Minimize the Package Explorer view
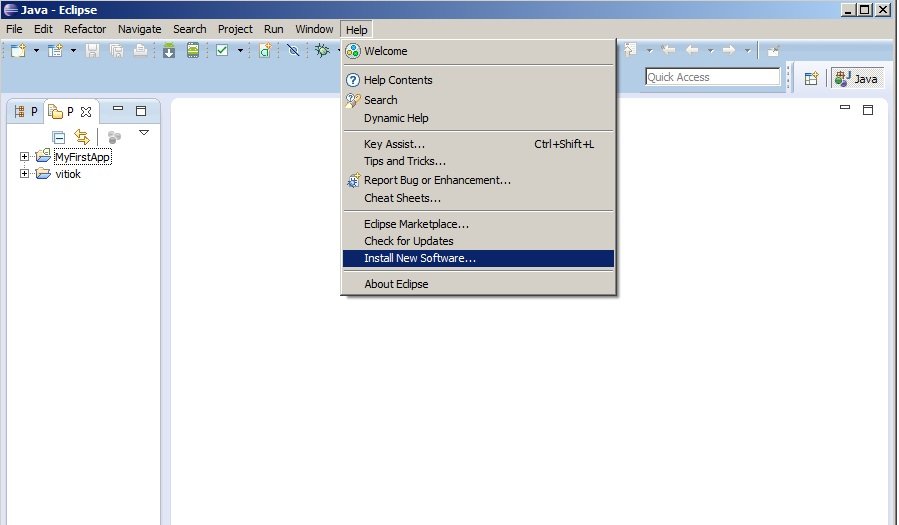 click(118, 108)
